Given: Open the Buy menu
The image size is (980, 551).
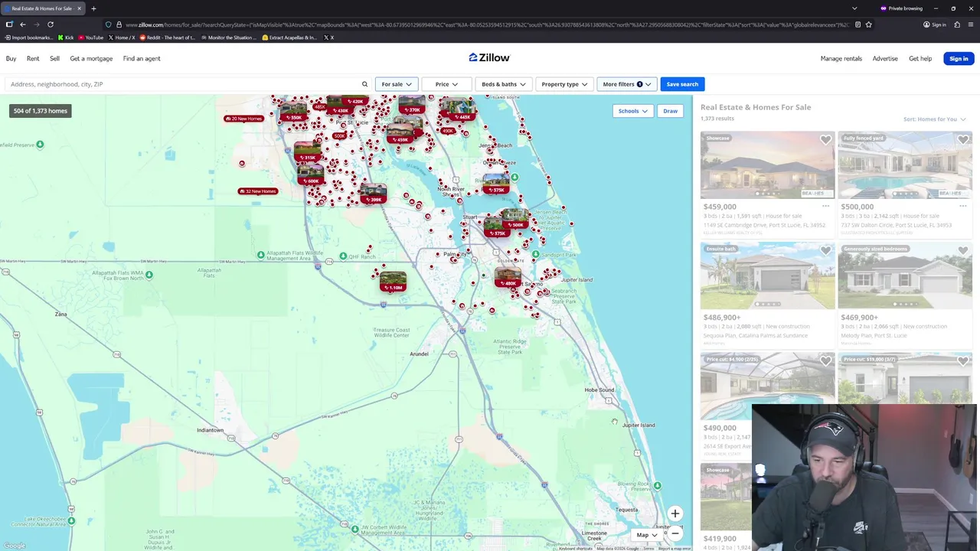Looking at the screenshot, I should (x=11, y=58).
